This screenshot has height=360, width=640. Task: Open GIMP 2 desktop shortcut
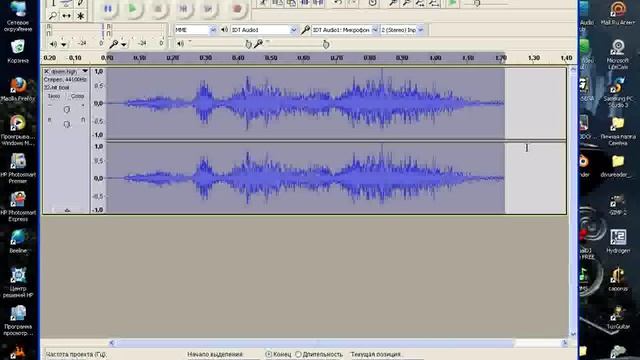617,205
